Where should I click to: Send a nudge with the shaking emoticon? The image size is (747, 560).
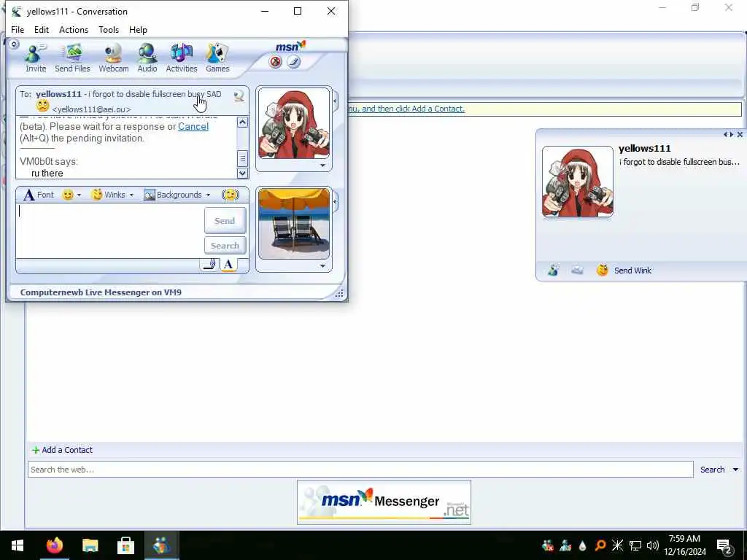pos(230,195)
